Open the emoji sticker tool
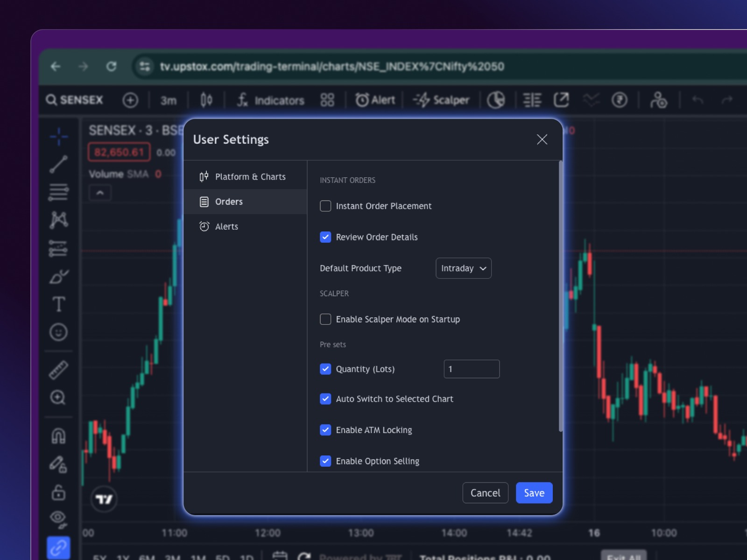747x560 pixels. [59, 332]
